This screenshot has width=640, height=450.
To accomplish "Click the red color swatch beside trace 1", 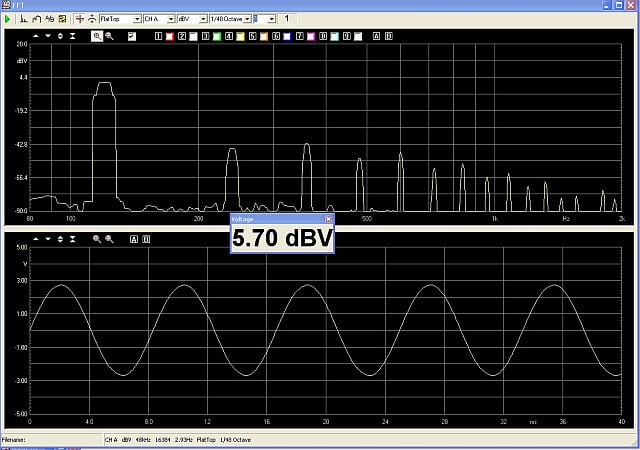I will click(169, 36).
